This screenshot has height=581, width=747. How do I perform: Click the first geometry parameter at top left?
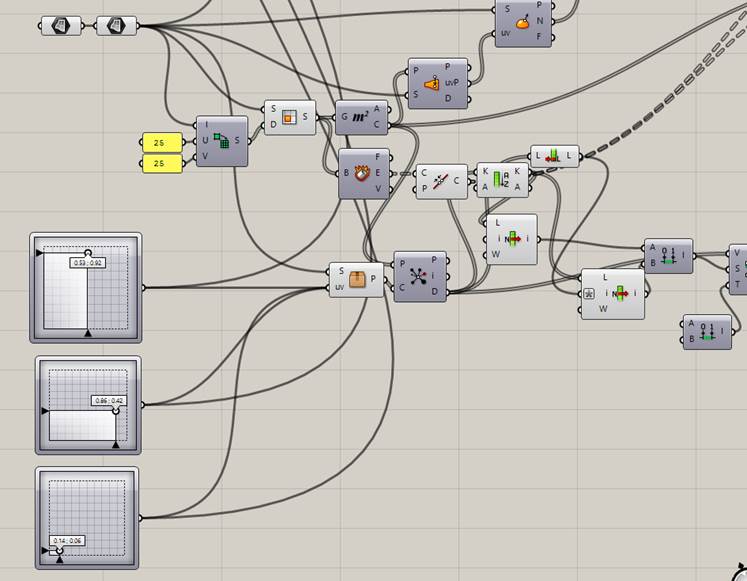(60, 25)
